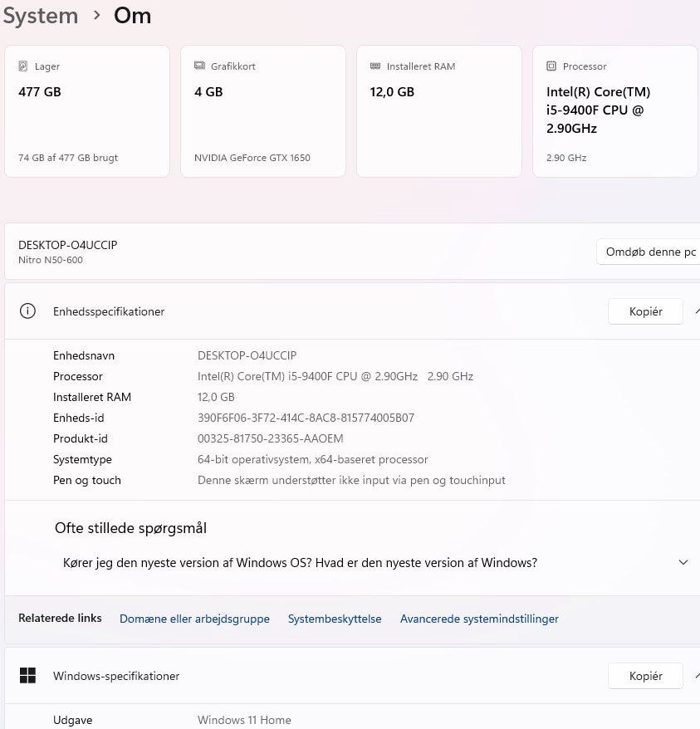Image resolution: width=700 pixels, height=729 pixels.
Task: Click the info icon beside Enhedsspecifikationer
Action: coord(27,311)
